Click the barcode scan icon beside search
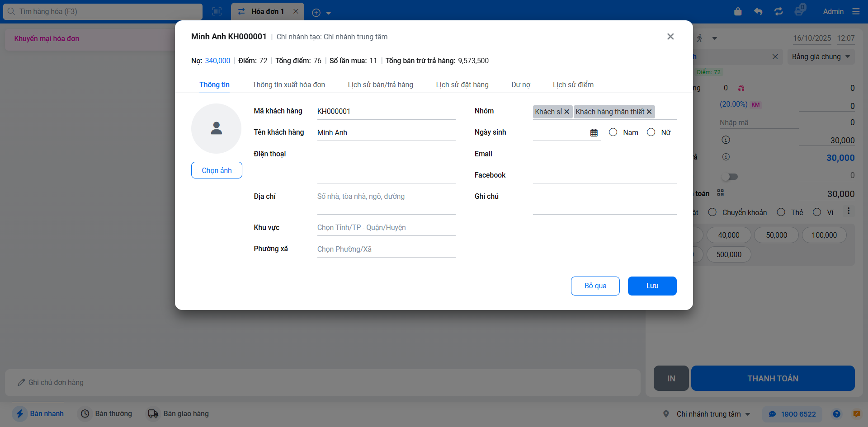Image resolution: width=868 pixels, height=427 pixels. (x=217, y=12)
